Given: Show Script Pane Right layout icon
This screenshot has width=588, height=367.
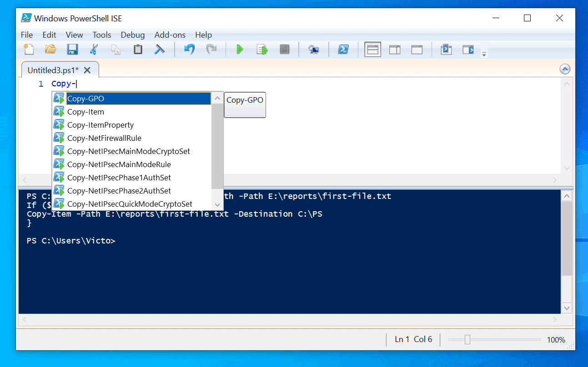Looking at the screenshot, I should click(395, 49).
